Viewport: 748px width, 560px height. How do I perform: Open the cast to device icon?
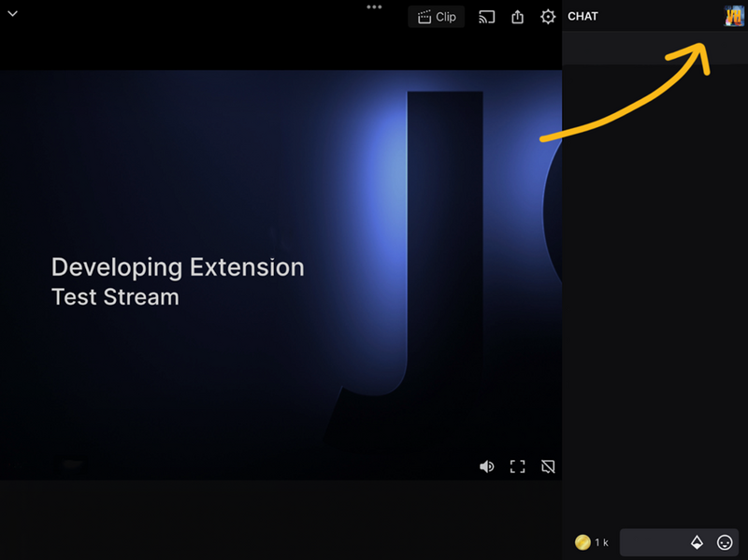(x=486, y=17)
